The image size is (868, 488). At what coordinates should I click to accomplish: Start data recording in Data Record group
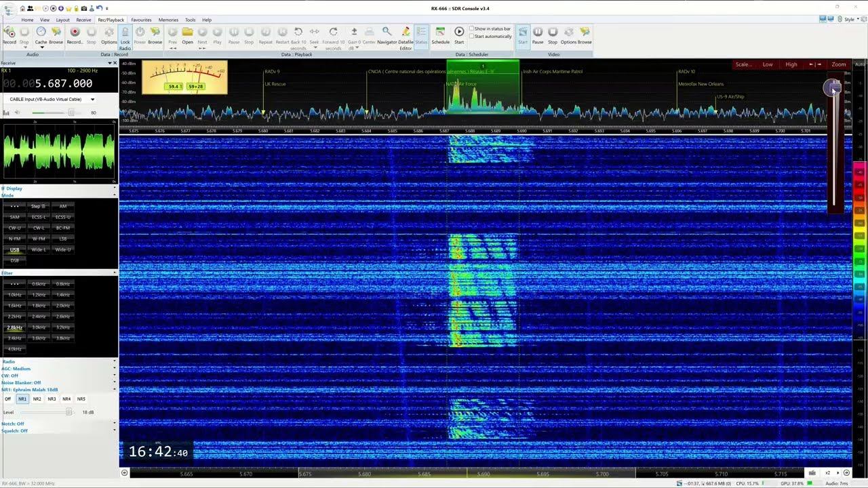75,35
